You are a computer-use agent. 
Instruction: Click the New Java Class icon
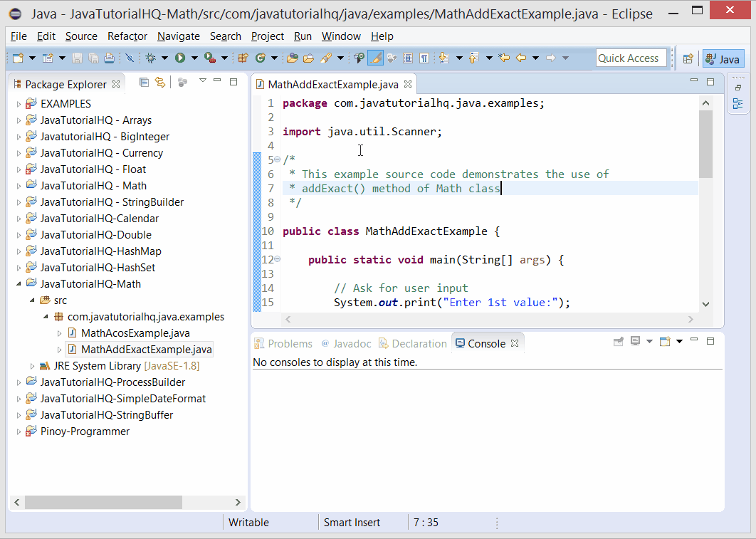(x=261, y=58)
